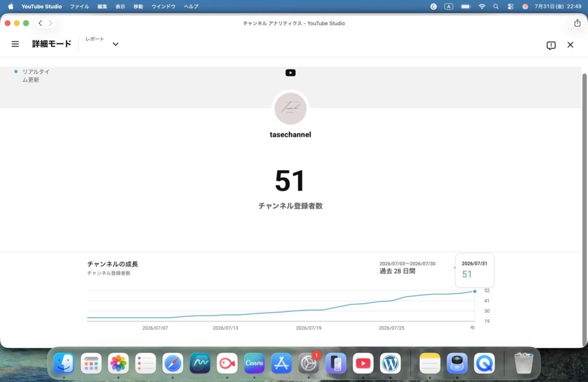This screenshot has width=588, height=382.
Task: Click the large 51 subscriber count
Action: [x=290, y=181]
